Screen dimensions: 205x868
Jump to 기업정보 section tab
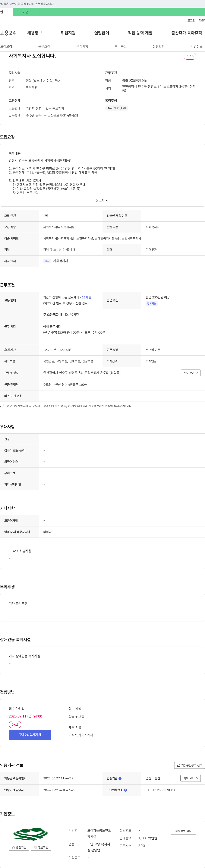coord(197,46)
